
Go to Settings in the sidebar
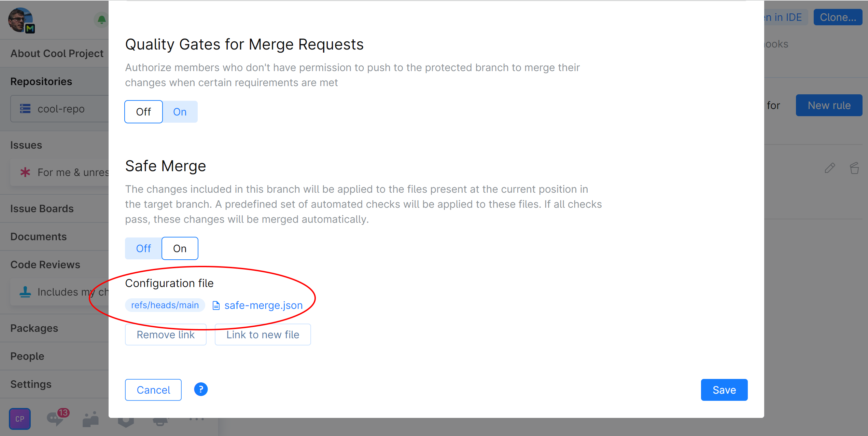coord(31,384)
